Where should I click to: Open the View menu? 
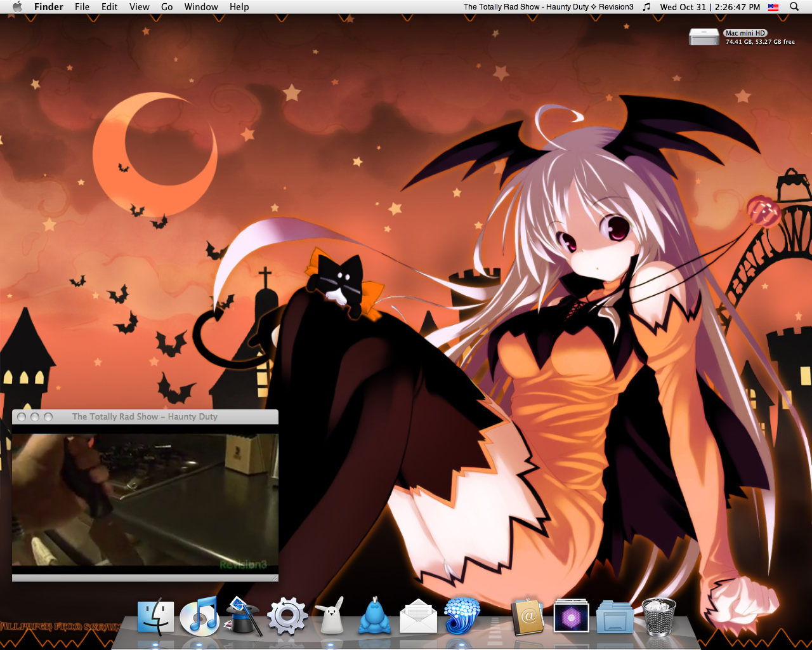[x=140, y=7]
